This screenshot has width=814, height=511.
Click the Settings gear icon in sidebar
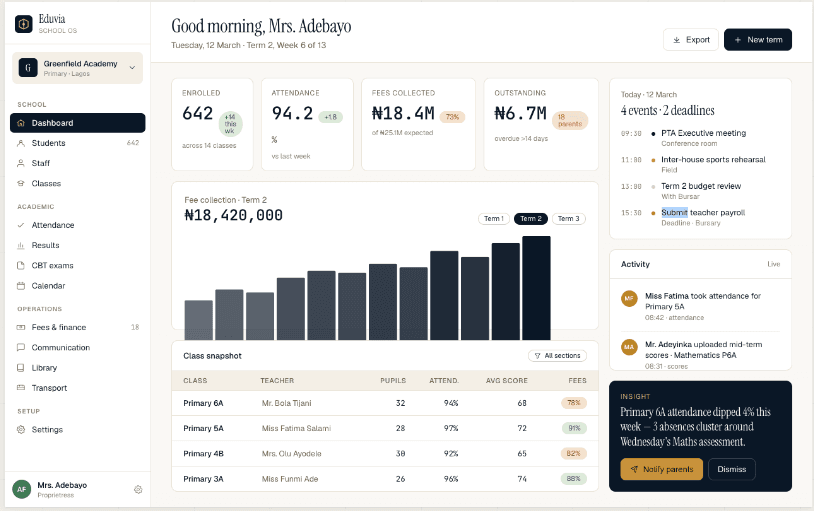pyautogui.click(x=21, y=429)
